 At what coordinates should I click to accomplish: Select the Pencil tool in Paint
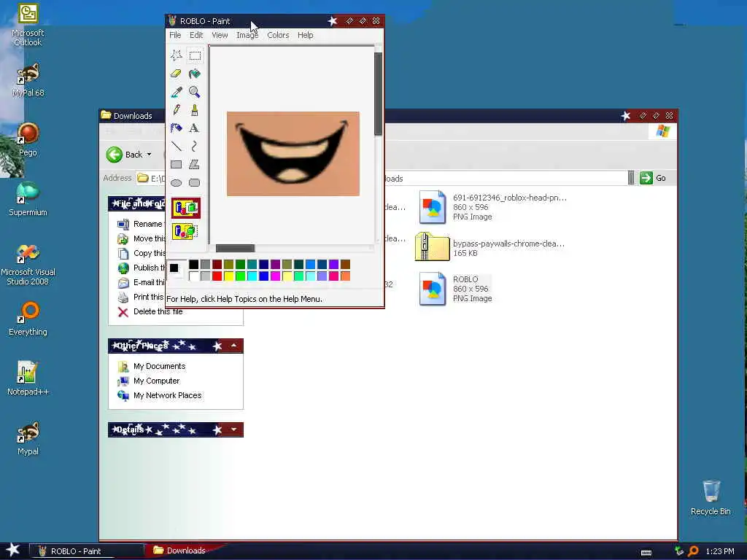(x=177, y=110)
